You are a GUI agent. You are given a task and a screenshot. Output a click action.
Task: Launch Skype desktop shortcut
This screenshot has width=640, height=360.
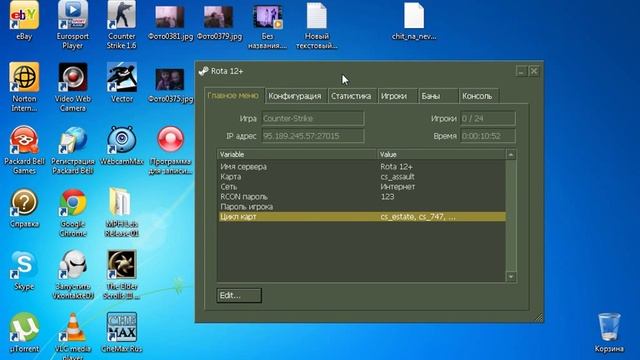point(24,270)
